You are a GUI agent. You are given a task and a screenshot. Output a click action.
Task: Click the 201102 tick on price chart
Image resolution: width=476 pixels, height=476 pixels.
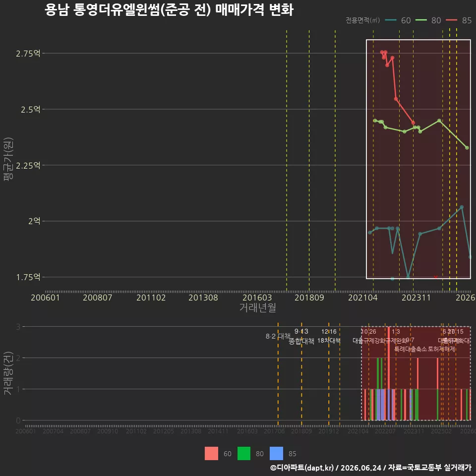click(x=151, y=297)
